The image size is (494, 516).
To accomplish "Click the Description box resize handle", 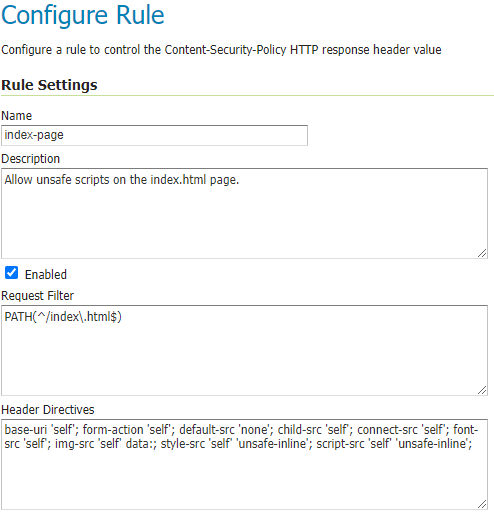I will click(482, 253).
